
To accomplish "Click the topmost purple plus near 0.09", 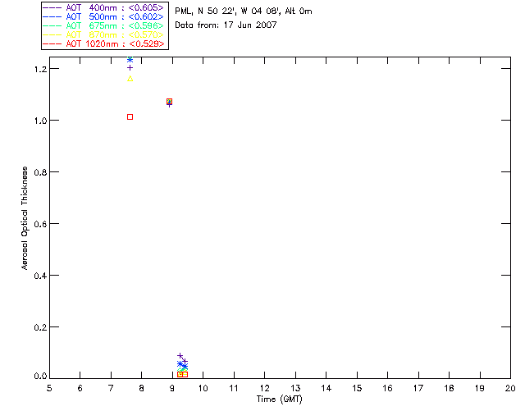I will 180,356.
